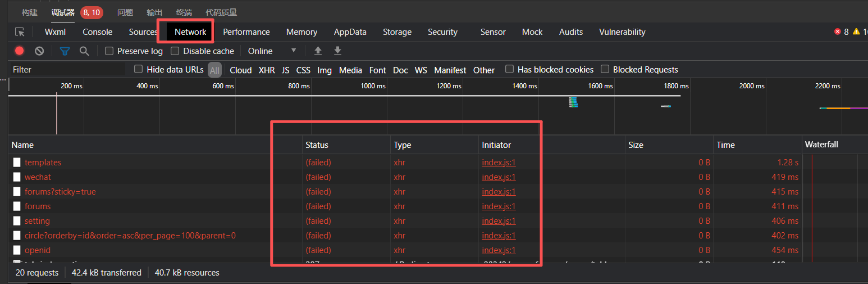Toggle the filter funnel icon

(65, 51)
